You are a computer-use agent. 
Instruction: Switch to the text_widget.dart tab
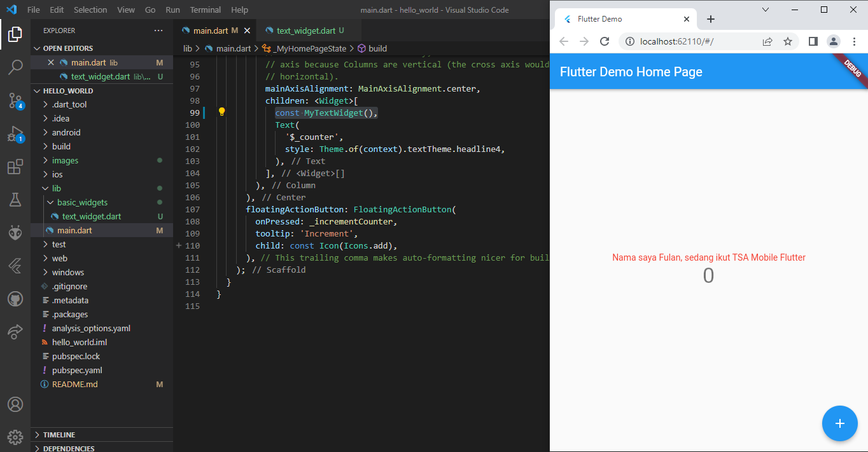(x=305, y=31)
